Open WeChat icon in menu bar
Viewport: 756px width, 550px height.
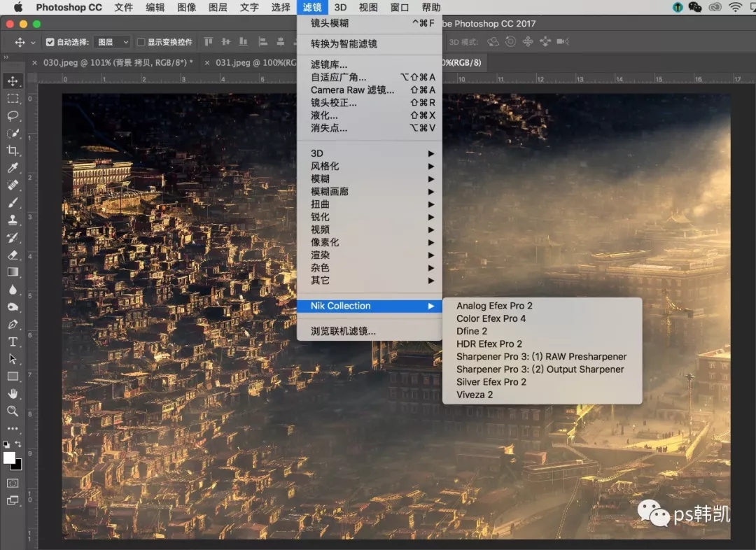pos(695,7)
